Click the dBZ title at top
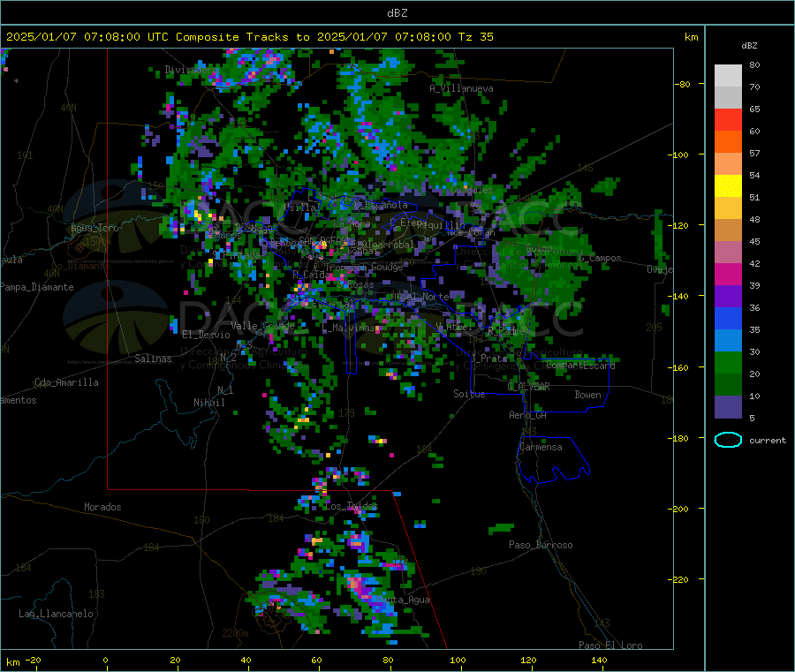The width and height of the screenshot is (795, 672). point(397,12)
